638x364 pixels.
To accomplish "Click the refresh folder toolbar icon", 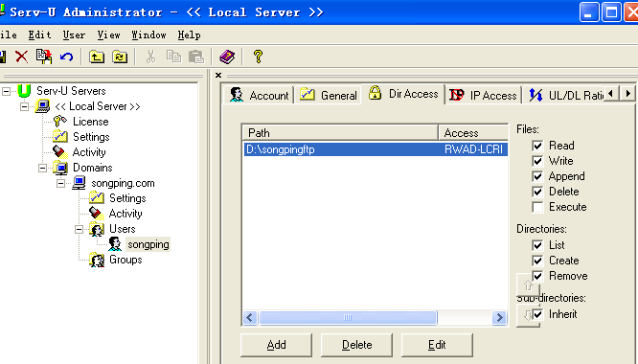I will [x=120, y=57].
